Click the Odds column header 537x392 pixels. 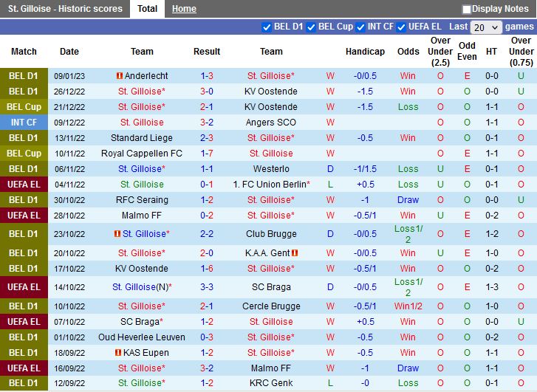click(x=408, y=52)
